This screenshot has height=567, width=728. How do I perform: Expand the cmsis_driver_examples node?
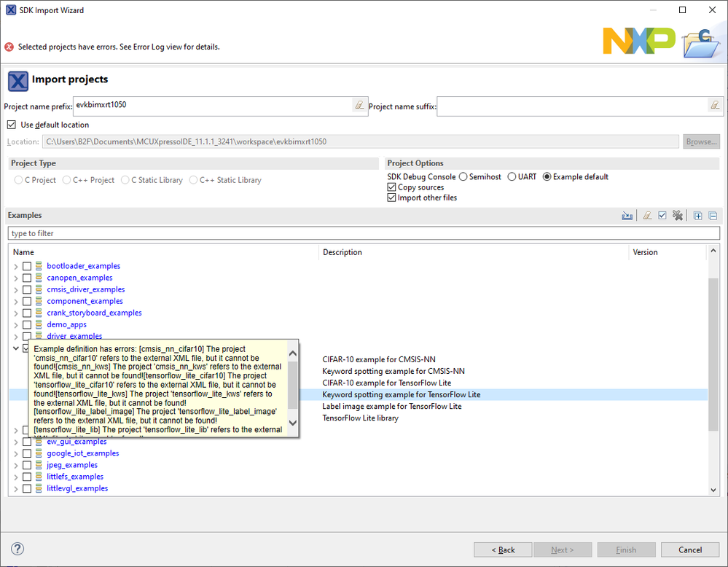tap(16, 289)
